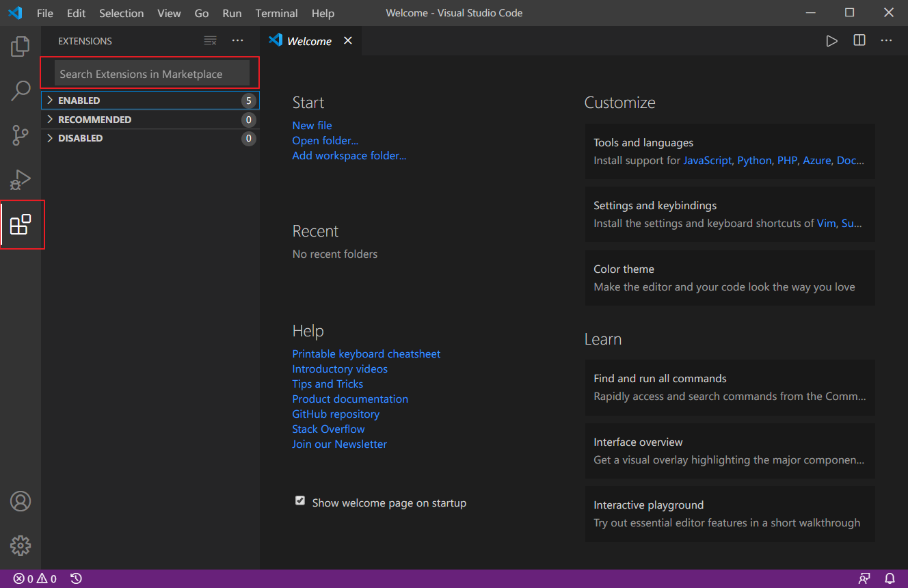Open the Color theme card
The height and width of the screenshot is (588, 908).
[730, 278]
